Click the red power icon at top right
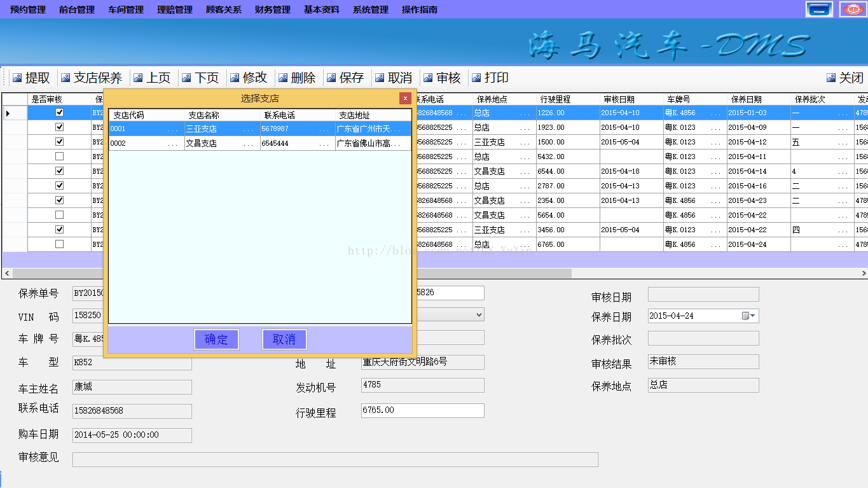Image resolution: width=868 pixels, height=488 pixels. [853, 9]
